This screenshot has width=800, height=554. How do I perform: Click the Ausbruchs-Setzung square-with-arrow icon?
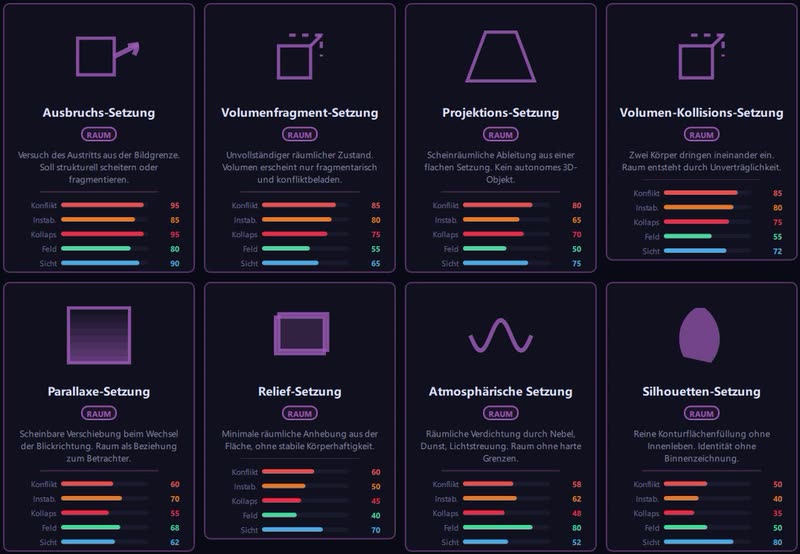coord(108,56)
